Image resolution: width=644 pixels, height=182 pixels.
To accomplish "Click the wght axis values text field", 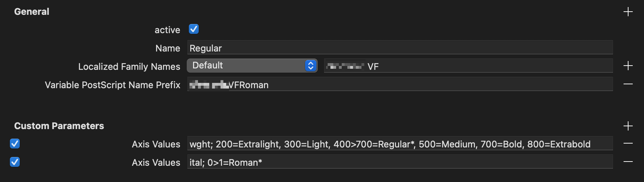I will click(x=400, y=144).
